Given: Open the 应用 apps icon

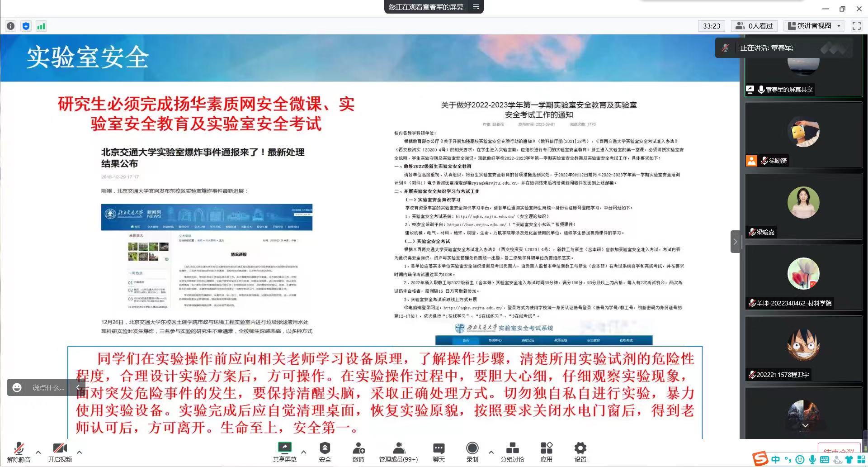Looking at the screenshot, I should (546, 449).
